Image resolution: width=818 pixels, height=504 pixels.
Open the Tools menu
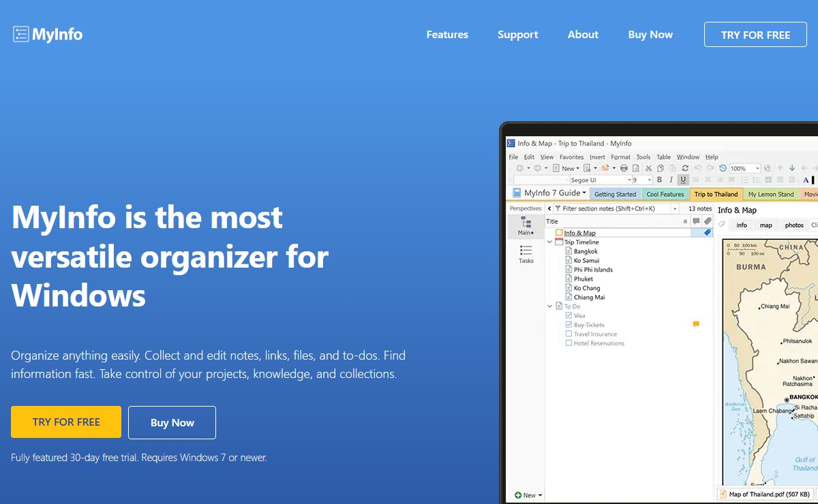click(x=643, y=157)
